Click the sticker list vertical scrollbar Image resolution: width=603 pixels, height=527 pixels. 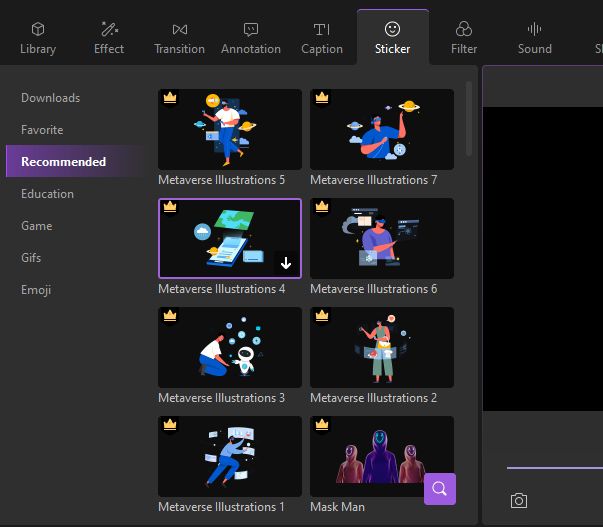click(x=468, y=118)
